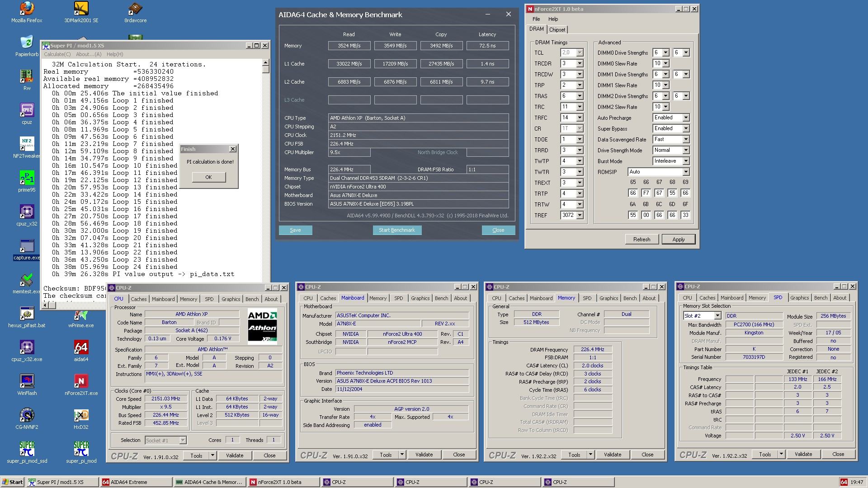Open the Tools dropdown arrow in CPU-Z Memory window
This screenshot has height=488, width=868.
point(590,455)
